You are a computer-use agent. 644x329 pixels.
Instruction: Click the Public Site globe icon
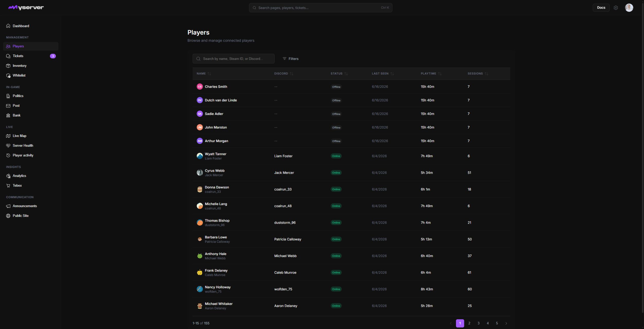(x=8, y=216)
